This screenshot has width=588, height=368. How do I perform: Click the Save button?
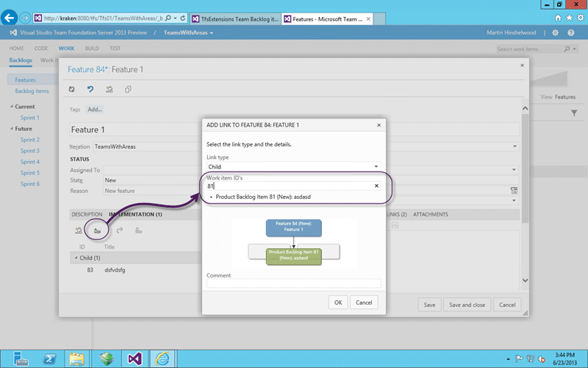429,305
